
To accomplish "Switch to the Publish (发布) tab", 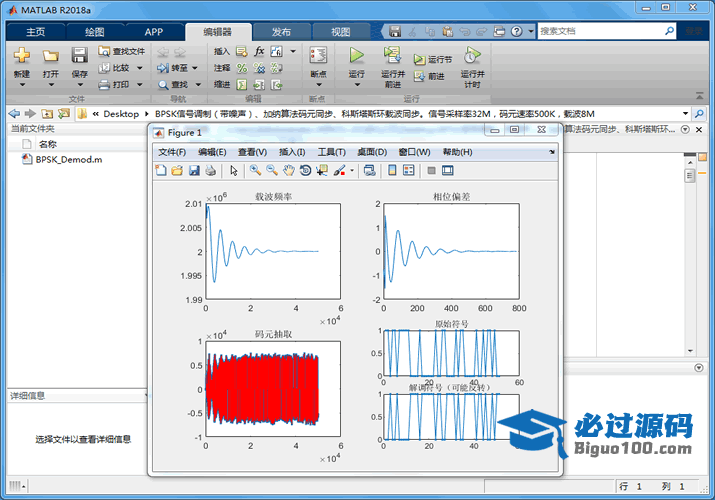I will point(281,32).
